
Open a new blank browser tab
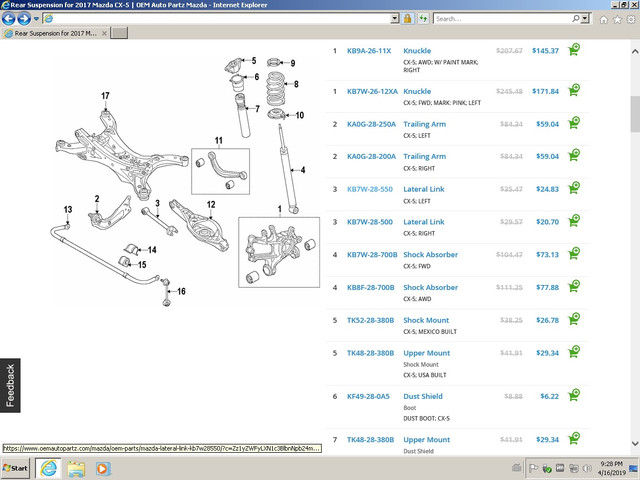pyautogui.click(x=119, y=33)
